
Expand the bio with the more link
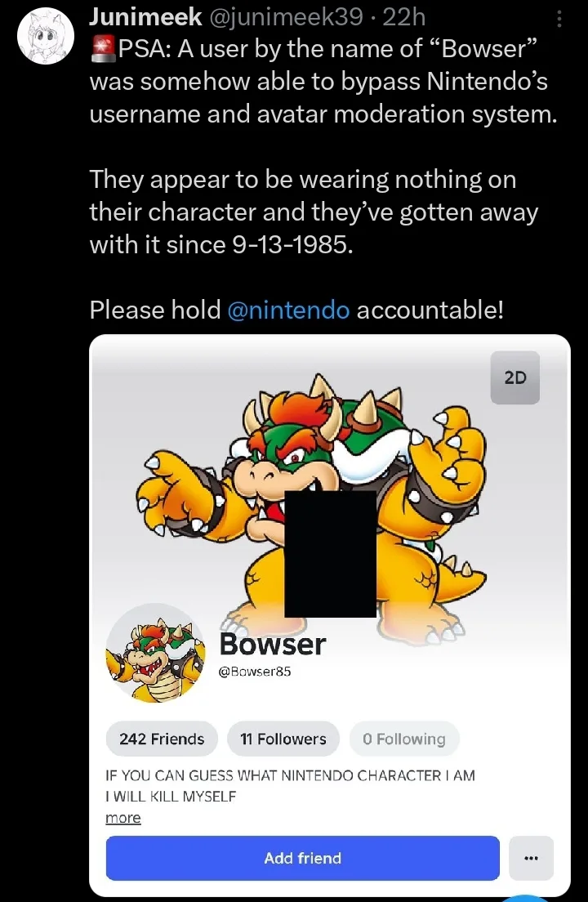[123, 817]
